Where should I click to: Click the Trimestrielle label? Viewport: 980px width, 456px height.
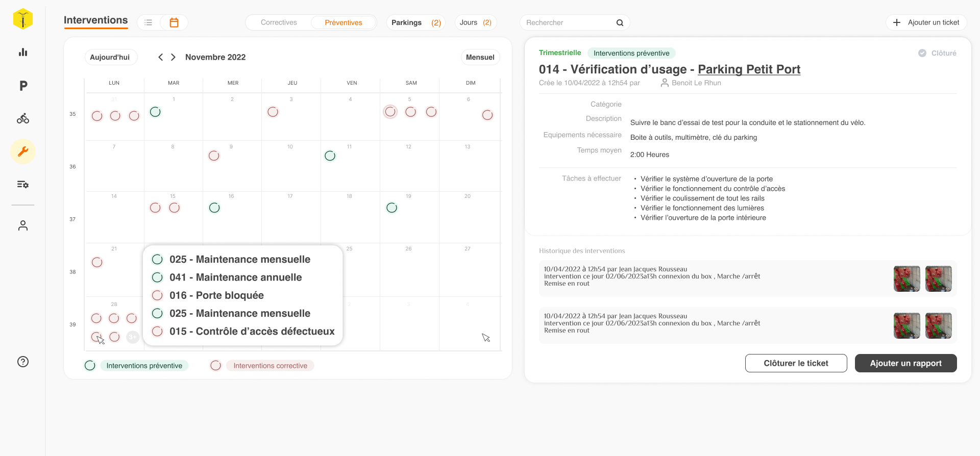(560, 53)
